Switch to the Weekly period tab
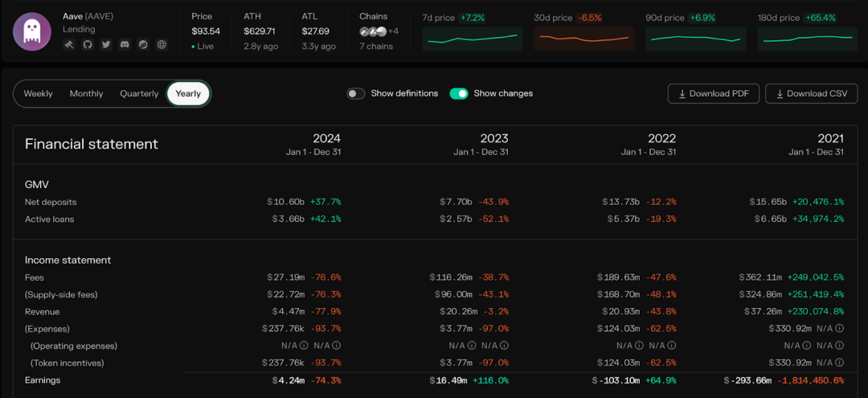Viewport: 868px width, 398px height. [39, 93]
